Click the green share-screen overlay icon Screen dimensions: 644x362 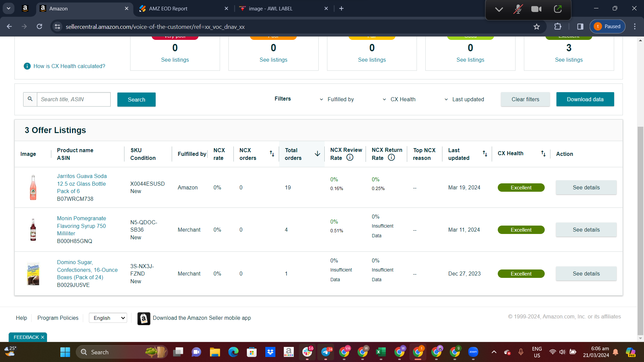(x=558, y=9)
